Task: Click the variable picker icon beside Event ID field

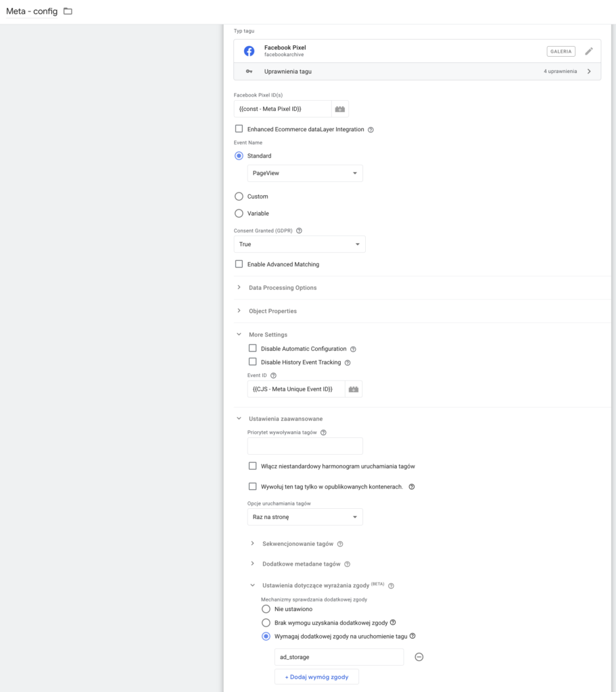Action: (x=354, y=389)
